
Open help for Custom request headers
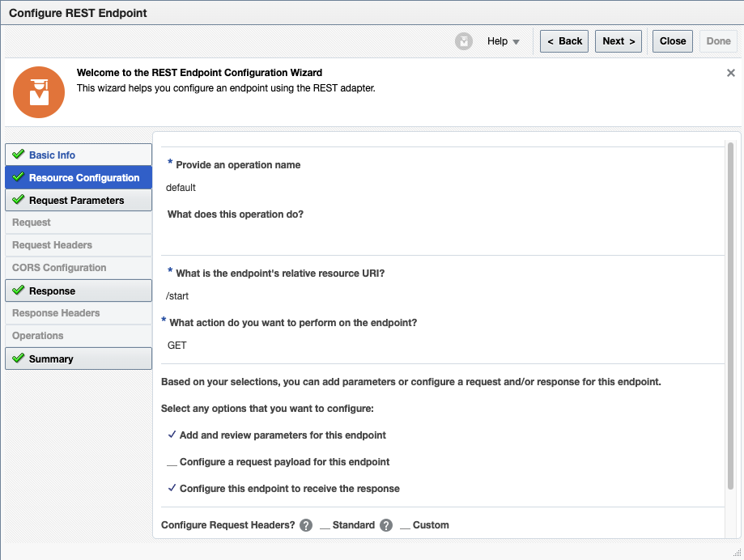(x=386, y=525)
